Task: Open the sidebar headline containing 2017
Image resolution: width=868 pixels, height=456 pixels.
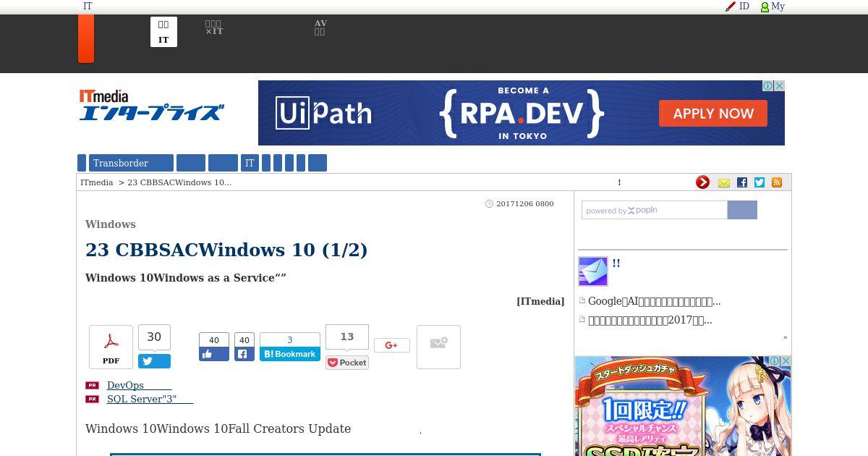Action: (x=650, y=320)
